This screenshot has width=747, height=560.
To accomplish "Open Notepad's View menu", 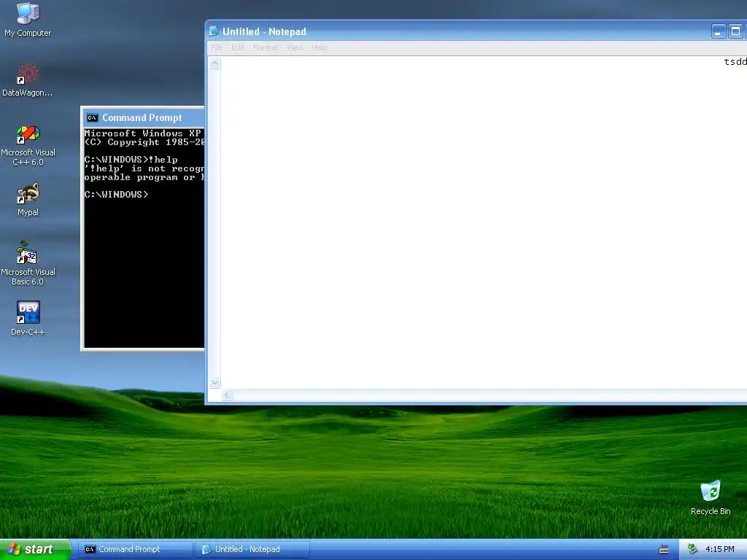I will point(295,47).
